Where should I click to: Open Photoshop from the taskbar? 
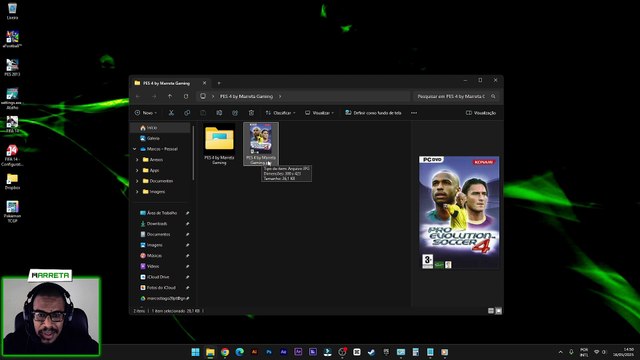(269, 352)
